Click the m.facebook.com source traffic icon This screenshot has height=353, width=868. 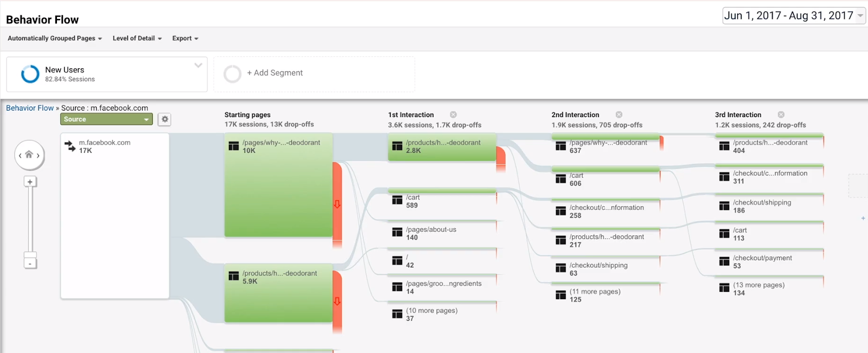coord(70,146)
